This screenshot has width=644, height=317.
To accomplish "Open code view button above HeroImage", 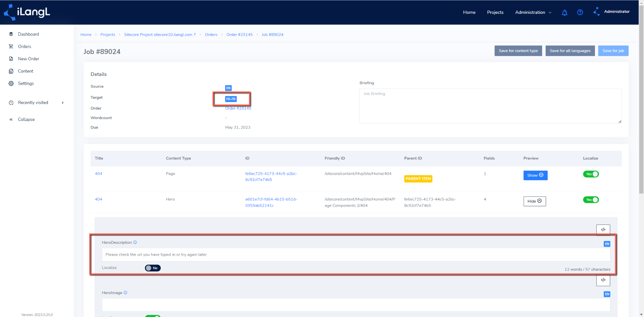I will click(603, 280).
